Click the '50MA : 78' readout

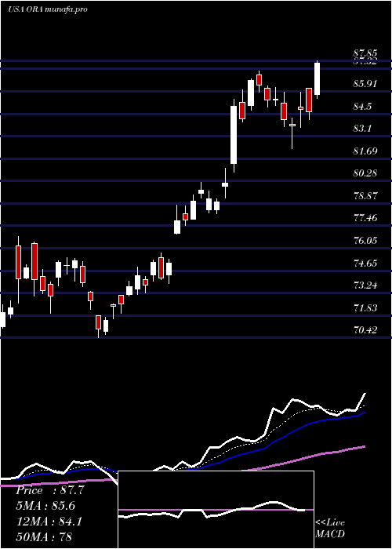(44, 536)
